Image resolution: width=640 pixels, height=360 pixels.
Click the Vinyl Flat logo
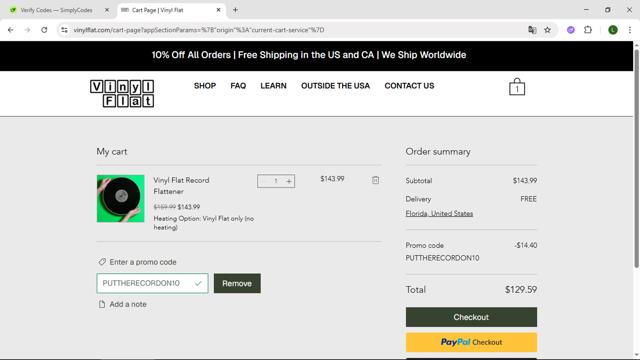(x=122, y=93)
